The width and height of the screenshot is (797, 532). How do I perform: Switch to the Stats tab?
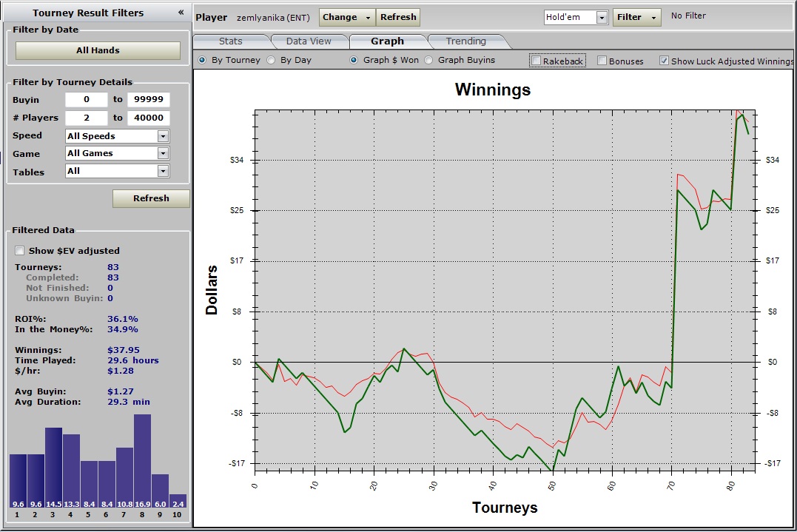[231, 41]
